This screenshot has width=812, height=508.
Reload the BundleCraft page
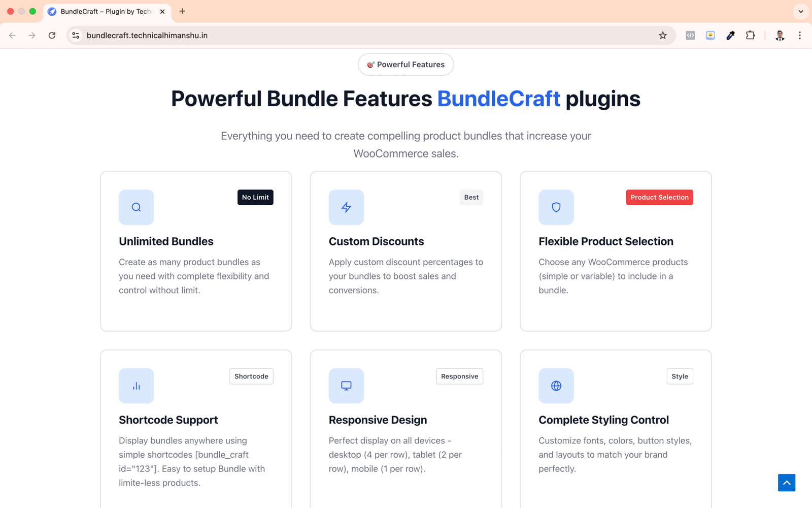point(52,36)
